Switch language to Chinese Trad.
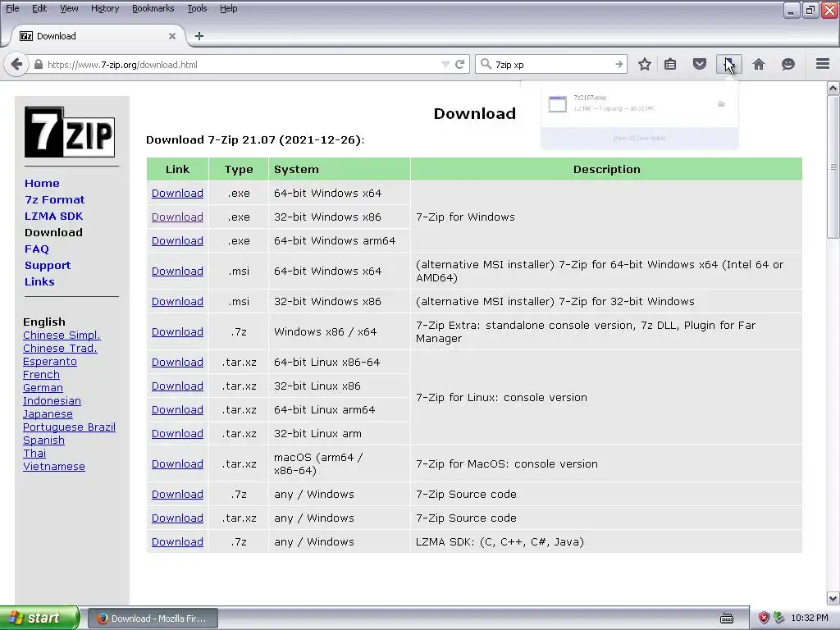Image resolution: width=840 pixels, height=630 pixels. click(60, 348)
